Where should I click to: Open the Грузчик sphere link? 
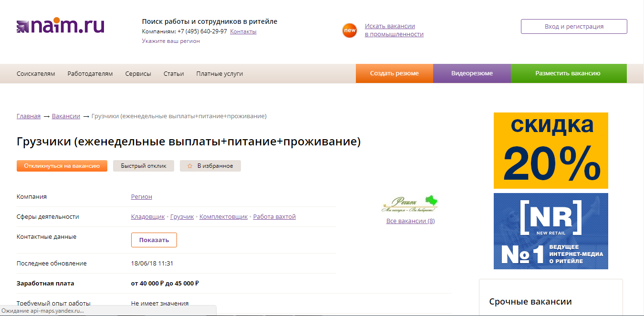coord(181,216)
